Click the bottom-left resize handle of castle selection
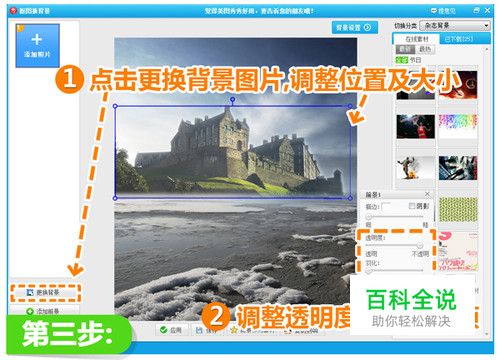 [115, 198]
